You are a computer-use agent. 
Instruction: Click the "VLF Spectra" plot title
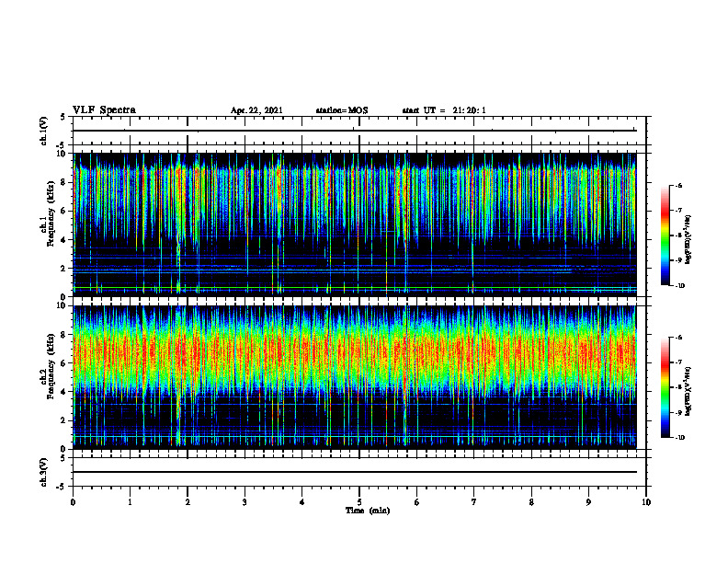click(x=104, y=110)
